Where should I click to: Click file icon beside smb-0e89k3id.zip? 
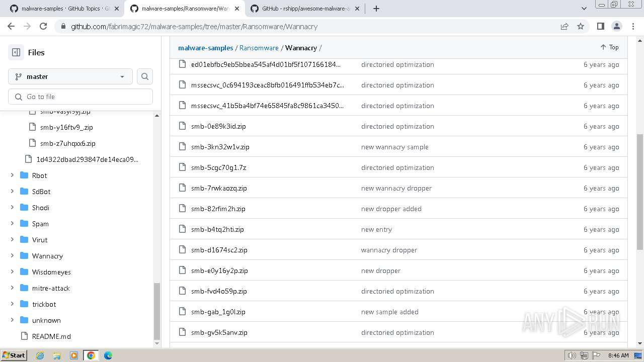[x=183, y=126]
